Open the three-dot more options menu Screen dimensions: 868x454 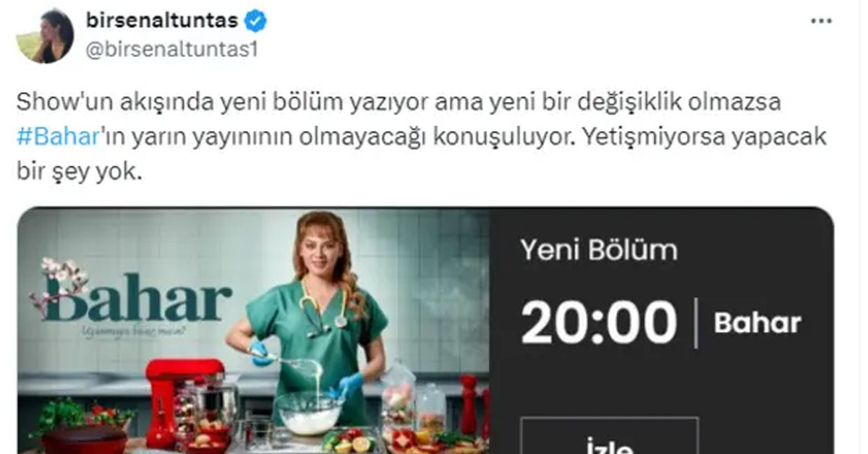[x=820, y=21]
